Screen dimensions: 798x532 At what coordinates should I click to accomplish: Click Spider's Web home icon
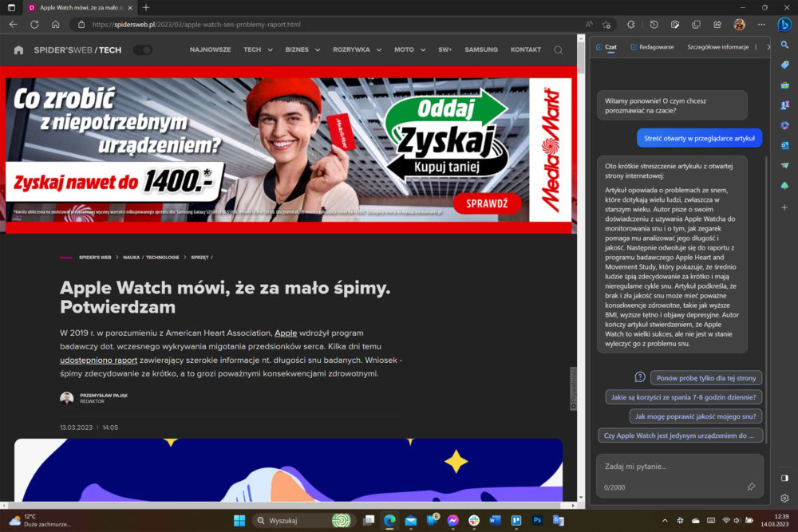pos(19,49)
